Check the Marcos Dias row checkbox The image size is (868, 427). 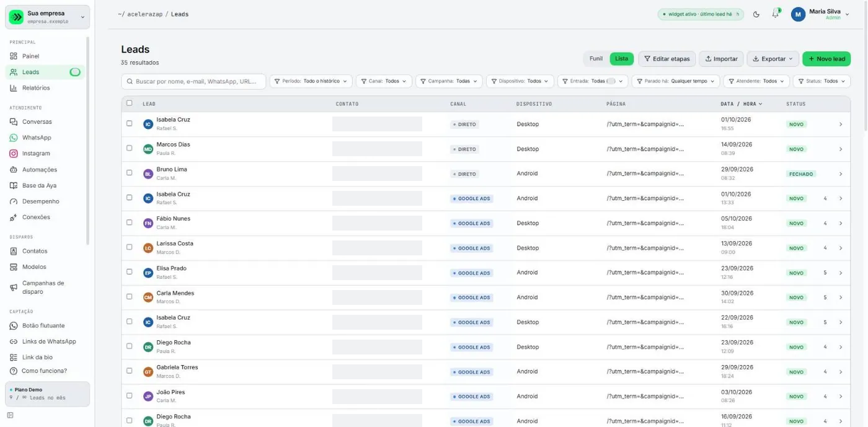[x=130, y=148]
